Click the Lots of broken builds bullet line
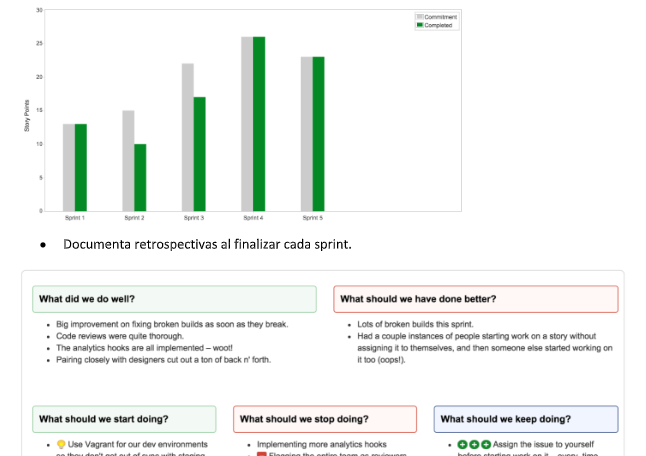Image resolution: width=646 pixels, height=456 pixels. [x=415, y=324]
